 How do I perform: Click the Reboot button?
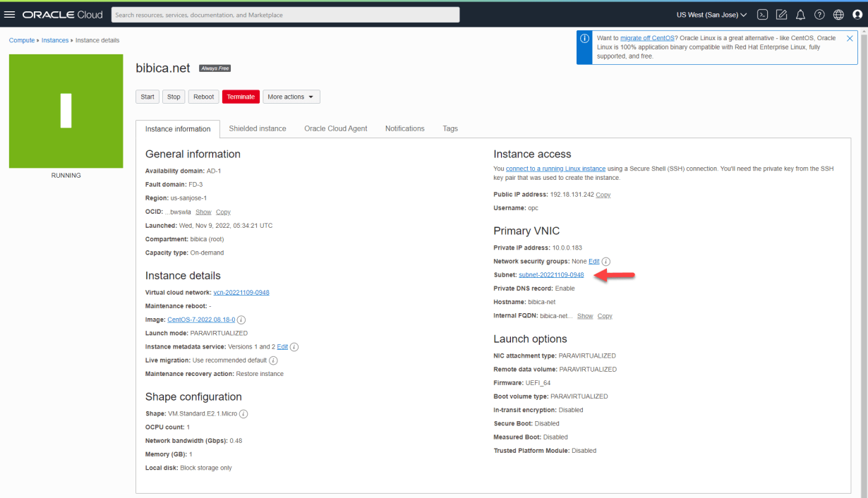point(203,97)
